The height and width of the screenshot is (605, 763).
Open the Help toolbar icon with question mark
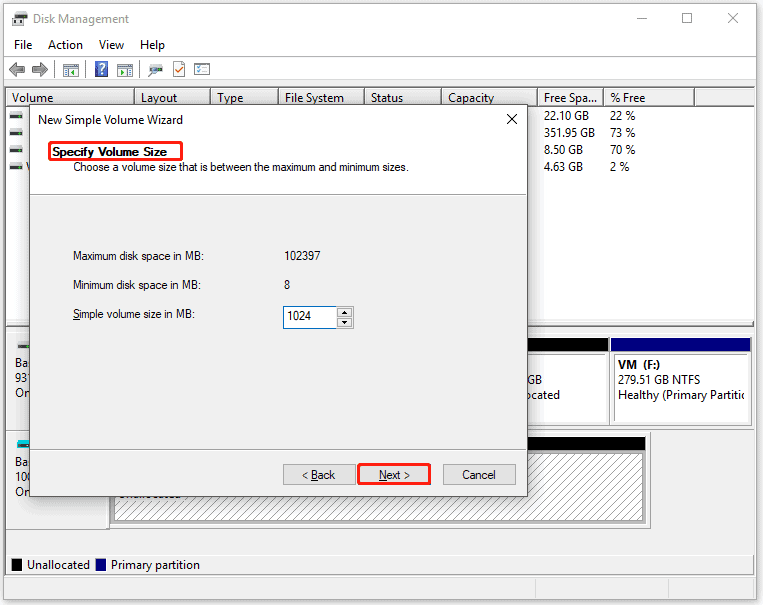101,69
